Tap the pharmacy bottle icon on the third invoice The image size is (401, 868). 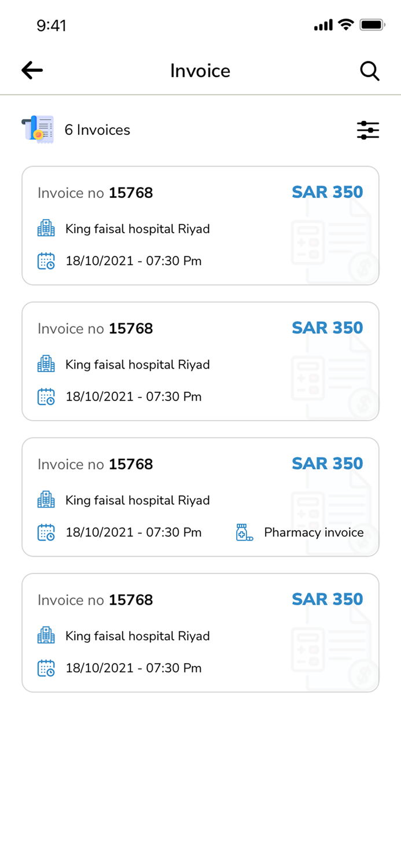245,531
